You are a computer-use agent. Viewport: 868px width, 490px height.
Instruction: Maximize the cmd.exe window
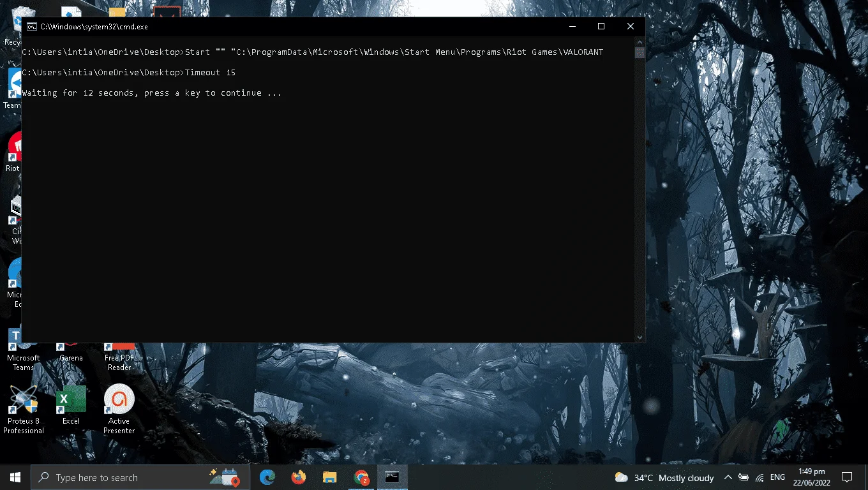(x=601, y=27)
